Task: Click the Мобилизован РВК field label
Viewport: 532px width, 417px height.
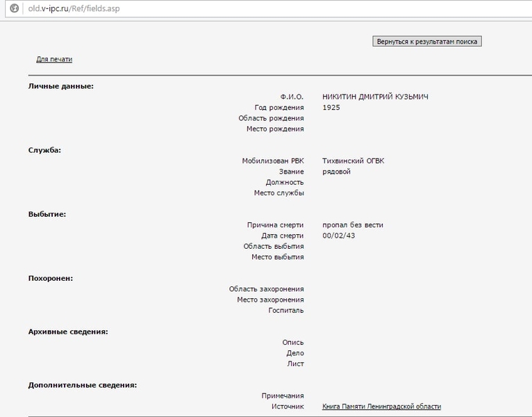Action: point(272,161)
